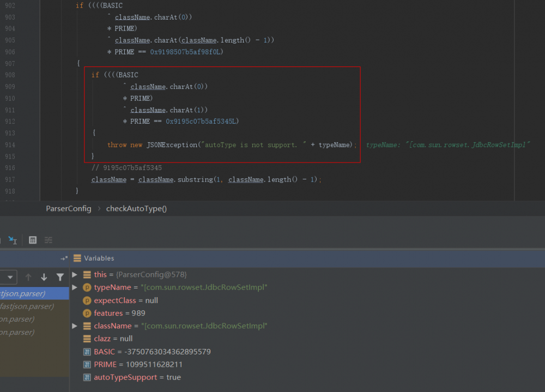Select the expectClass = null variable
Screen dimensions: 545x392
pyautogui.click(x=114, y=300)
